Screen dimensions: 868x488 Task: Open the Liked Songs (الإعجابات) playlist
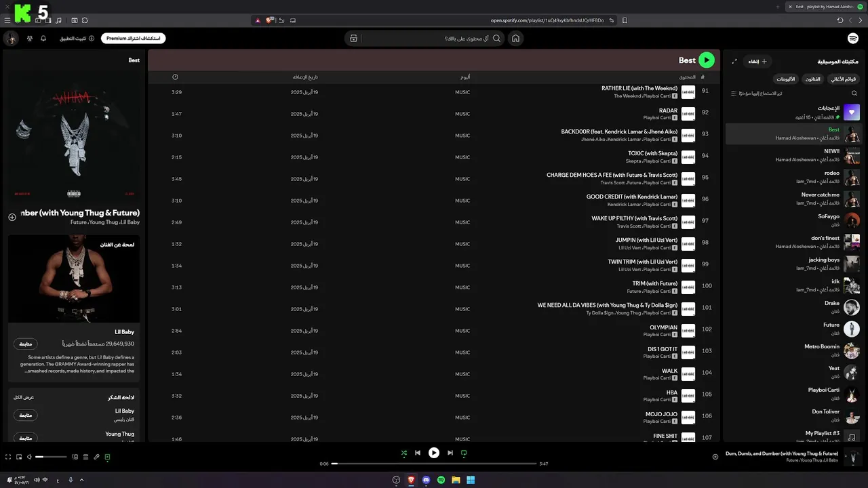coord(793,112)
